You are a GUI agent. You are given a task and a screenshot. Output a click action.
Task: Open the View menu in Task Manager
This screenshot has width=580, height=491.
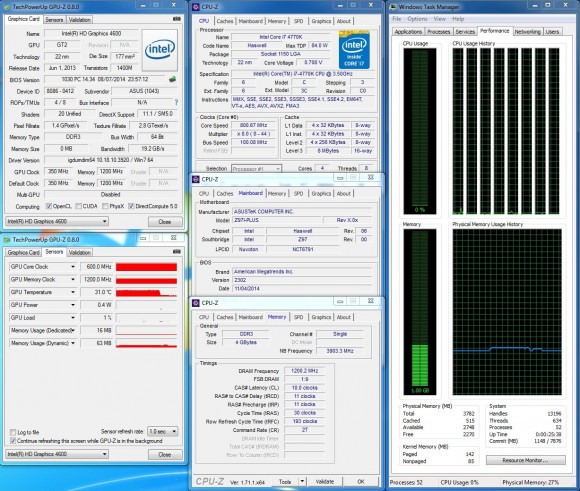coord(439,19)
